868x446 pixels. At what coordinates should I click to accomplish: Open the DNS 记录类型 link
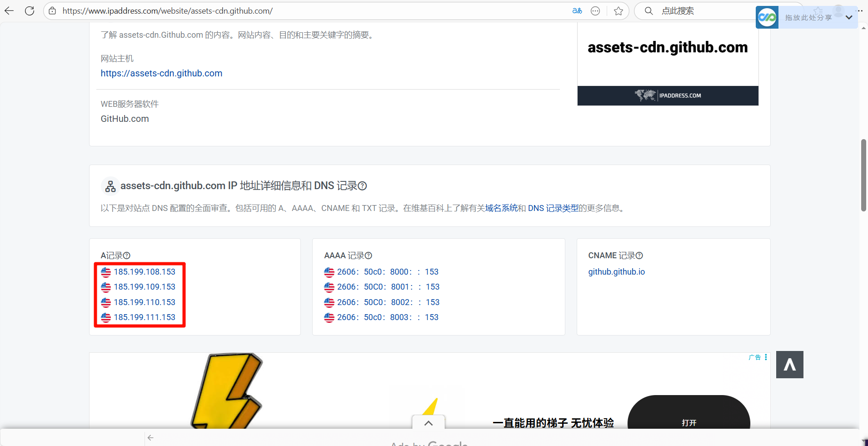point(553,208)
